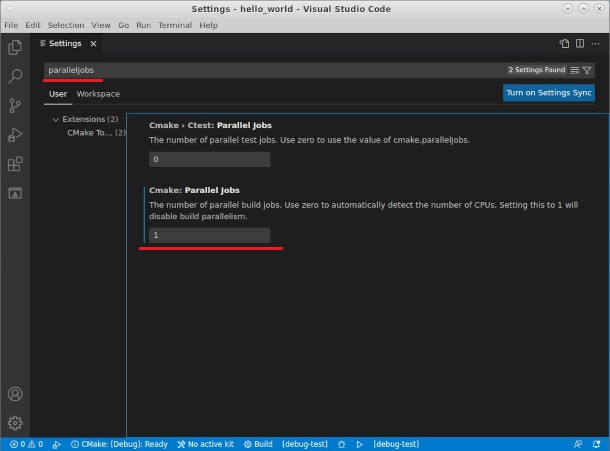Open the File menu
610x451 pixels.
click(x=11, y=25)
